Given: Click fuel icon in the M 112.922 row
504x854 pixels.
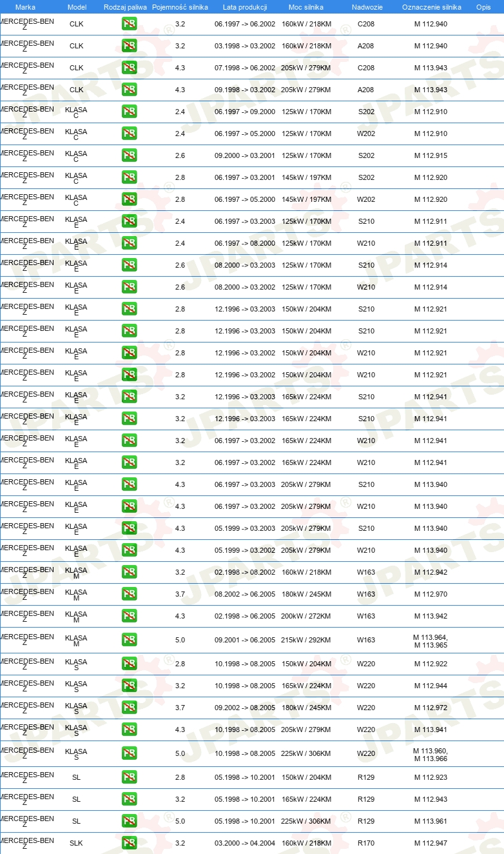Looking at the screenshot, I should [x=130, y=664].
